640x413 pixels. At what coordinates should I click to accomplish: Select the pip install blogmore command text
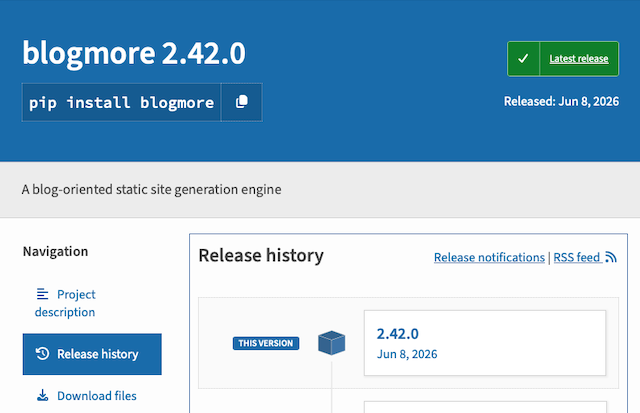[x=122, y=102]
